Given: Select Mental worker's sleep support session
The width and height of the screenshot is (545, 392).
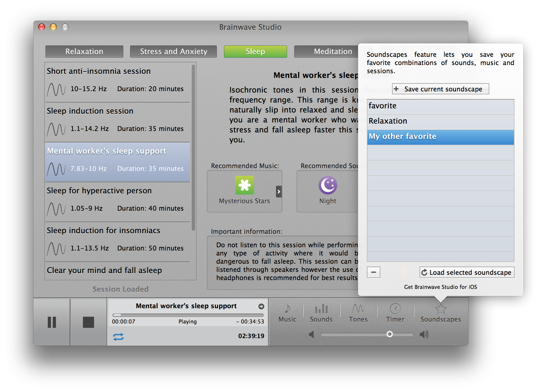Looking at the screenshot, I should click(117, 162).
